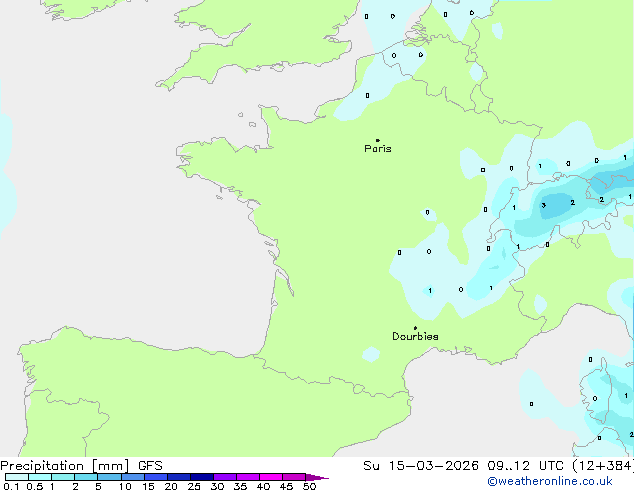The height and width of the screenshot is (490, 634).
Task: Click the Paris city label
Action: (378, 149)
